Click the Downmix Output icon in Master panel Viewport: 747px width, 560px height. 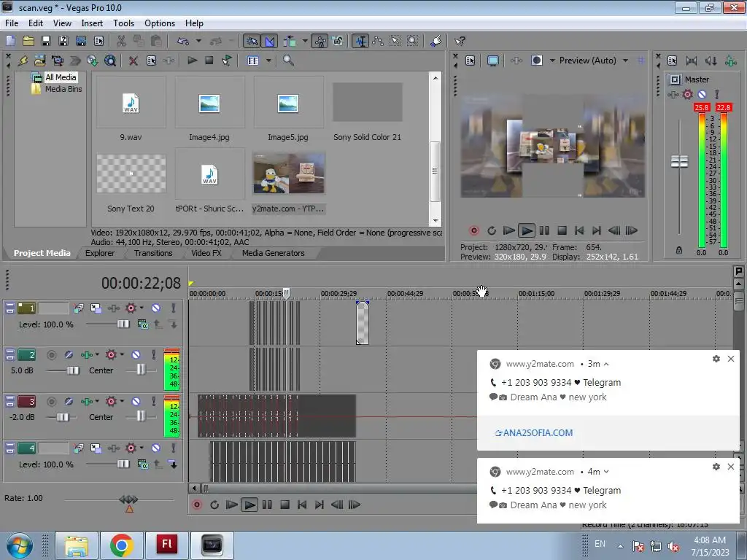tap(692, 61)
